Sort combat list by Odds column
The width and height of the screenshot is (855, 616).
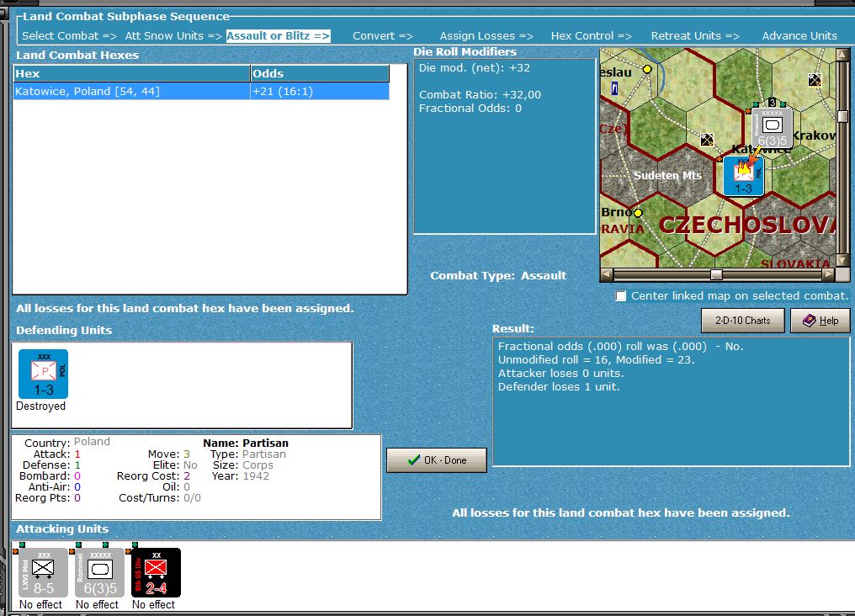click(x=320, y=73)
